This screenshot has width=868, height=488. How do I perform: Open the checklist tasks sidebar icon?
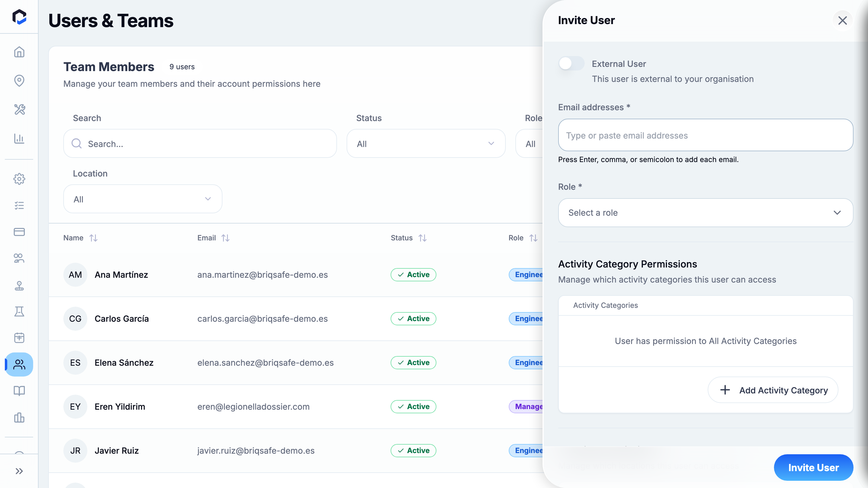tap(19, 205)
